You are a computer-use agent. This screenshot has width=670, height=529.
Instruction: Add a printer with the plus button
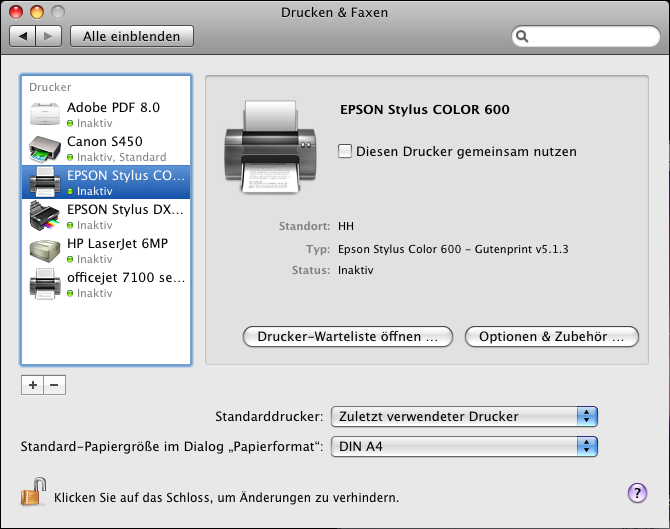click(32, 385)
